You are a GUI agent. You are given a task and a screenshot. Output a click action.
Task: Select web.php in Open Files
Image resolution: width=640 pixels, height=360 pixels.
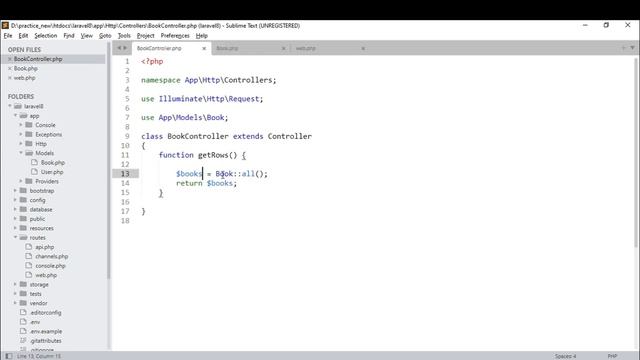pos(24,78)
